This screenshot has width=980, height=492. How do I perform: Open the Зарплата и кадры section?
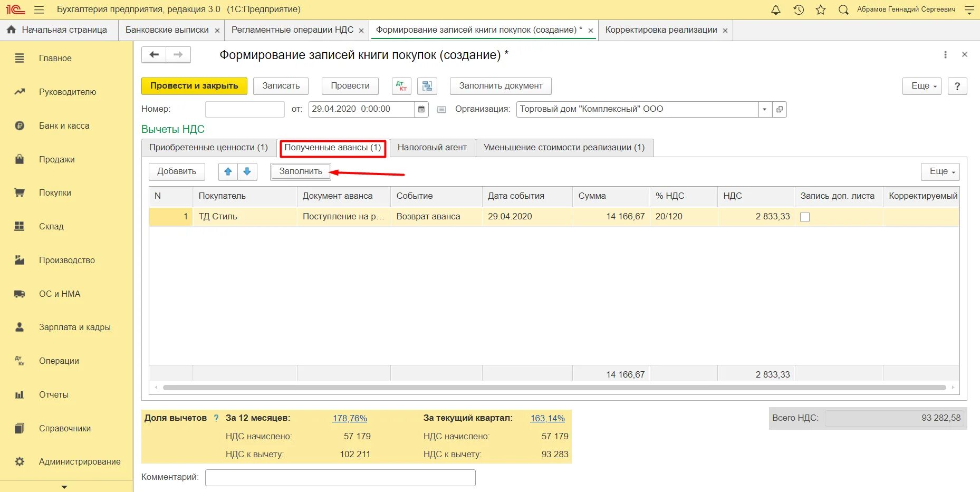point(75,327)
